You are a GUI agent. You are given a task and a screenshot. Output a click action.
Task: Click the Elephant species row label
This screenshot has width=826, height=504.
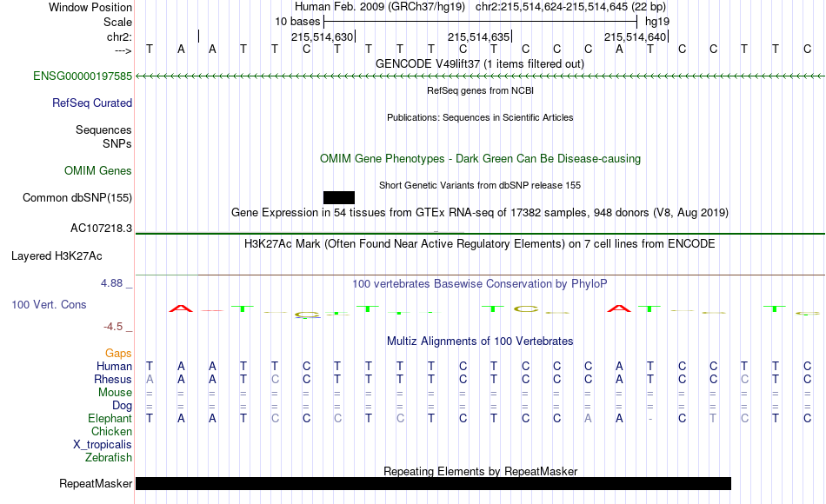click(110, 418)
